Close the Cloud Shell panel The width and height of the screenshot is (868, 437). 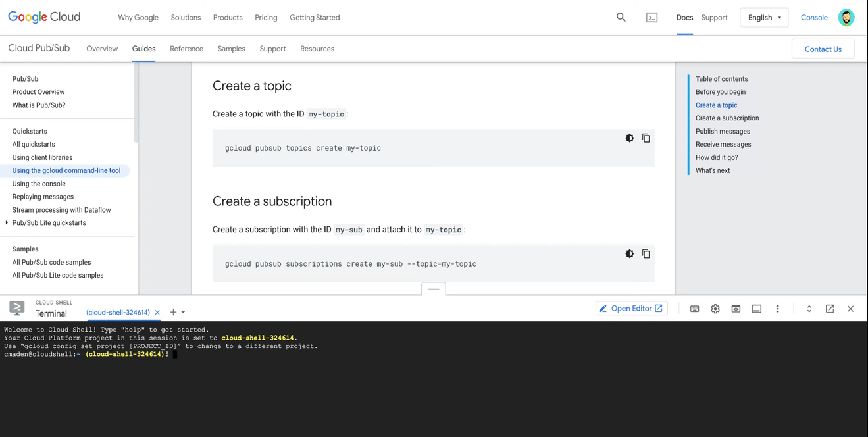coord(850,309)
